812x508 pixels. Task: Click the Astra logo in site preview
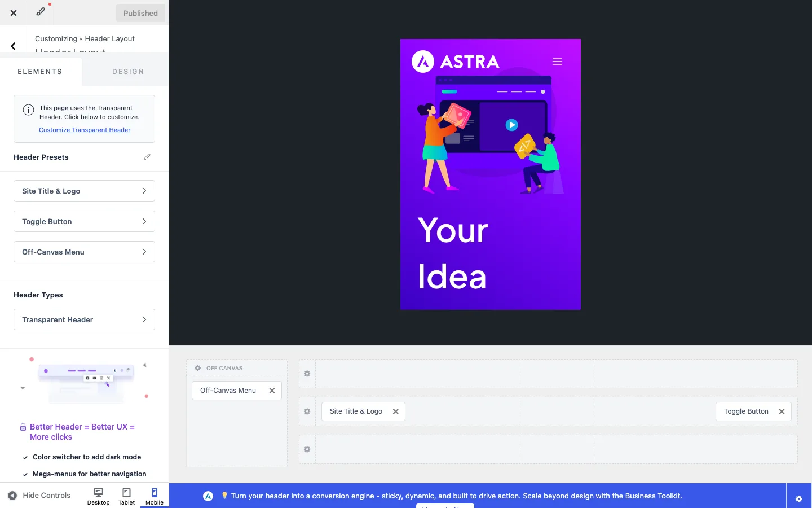[456, 62]
